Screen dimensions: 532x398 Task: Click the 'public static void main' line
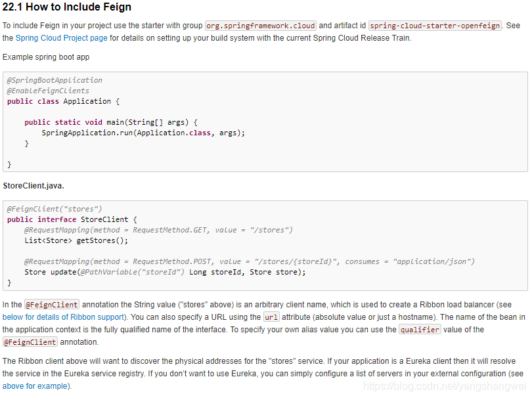[110, 122]
